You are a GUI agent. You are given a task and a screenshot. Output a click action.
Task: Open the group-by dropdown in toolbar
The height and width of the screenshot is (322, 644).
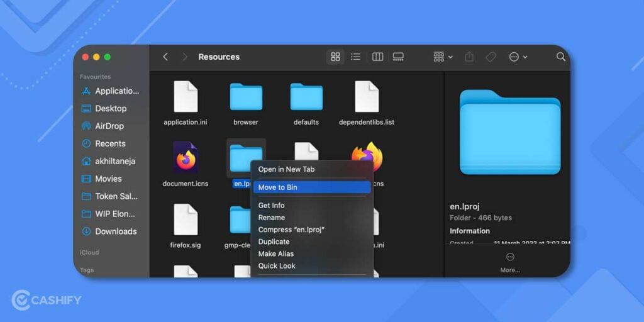443,57
